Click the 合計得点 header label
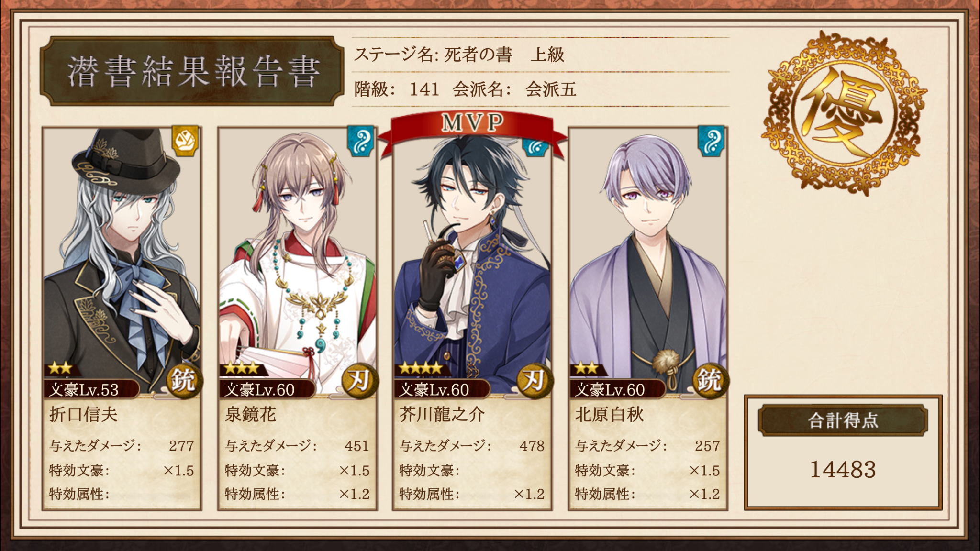 pos(843,420)
